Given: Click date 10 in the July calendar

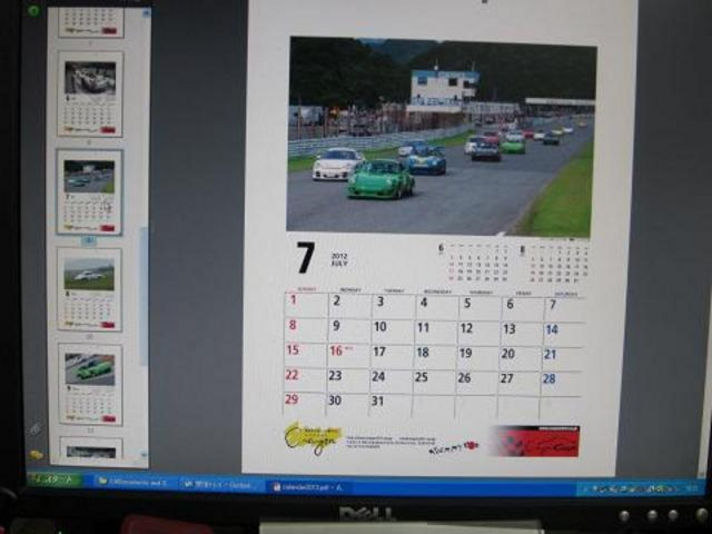Looking at the screenshot, I should (380, 326).
